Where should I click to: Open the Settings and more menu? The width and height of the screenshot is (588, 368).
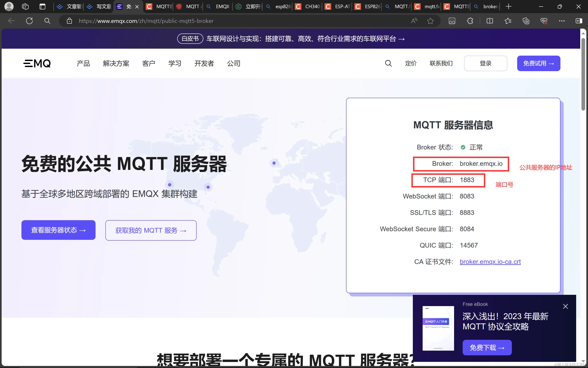pyautogui.click(x=562, y=21)
